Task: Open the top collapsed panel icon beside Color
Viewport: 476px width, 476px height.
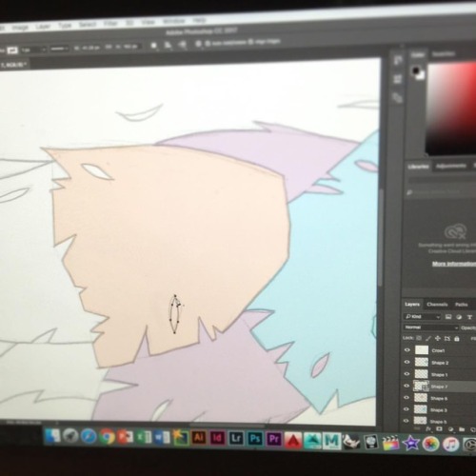Action: click(x=398, y=60)
